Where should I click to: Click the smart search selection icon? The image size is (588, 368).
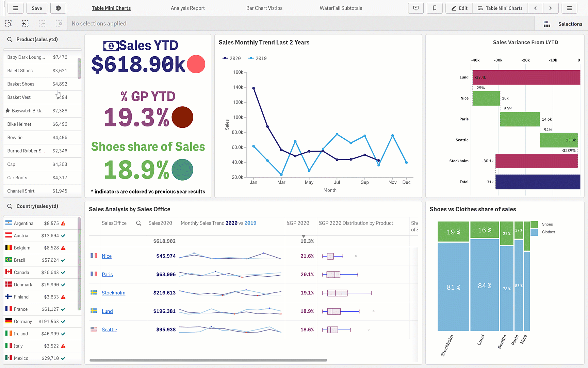9,24
